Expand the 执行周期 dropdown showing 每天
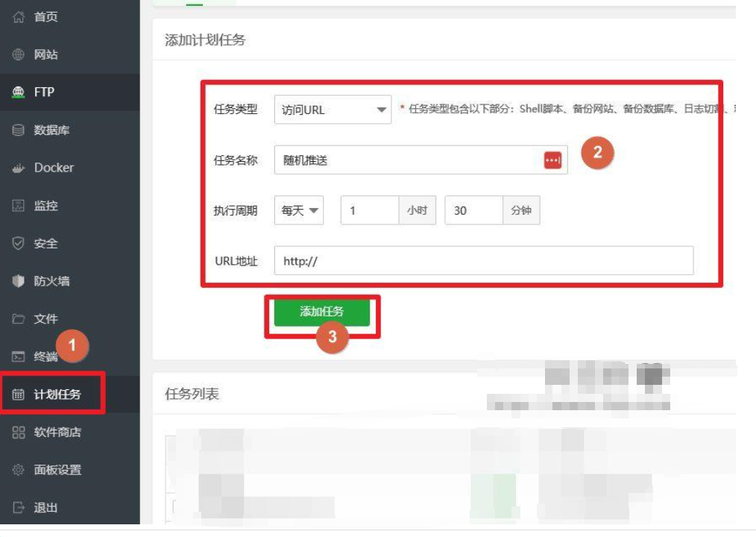756x537 pixels. coord(299,211)
